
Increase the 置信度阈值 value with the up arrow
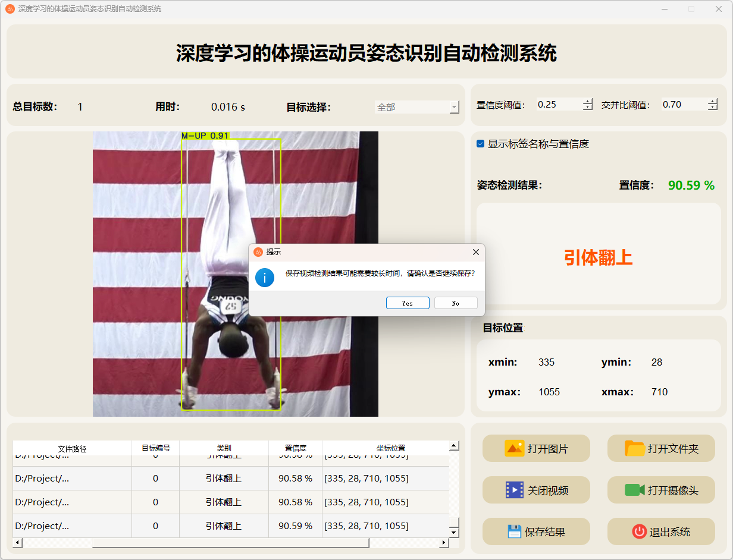pos(588,101)
